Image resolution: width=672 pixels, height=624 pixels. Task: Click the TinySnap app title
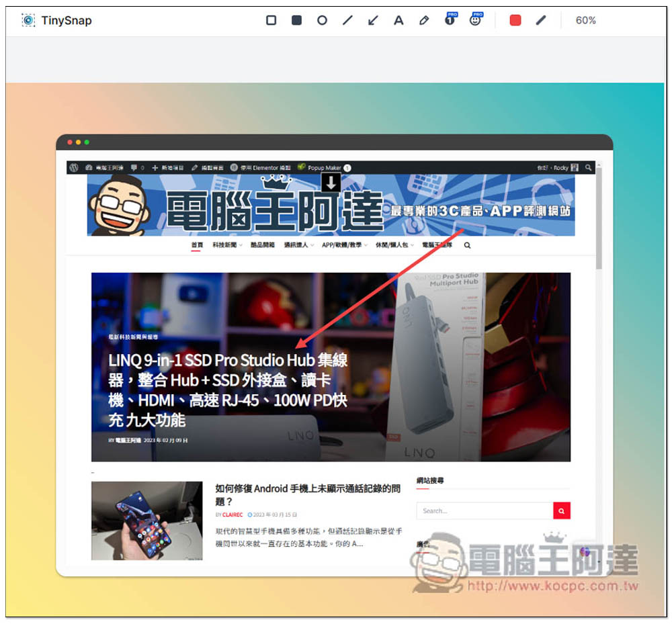67,20
